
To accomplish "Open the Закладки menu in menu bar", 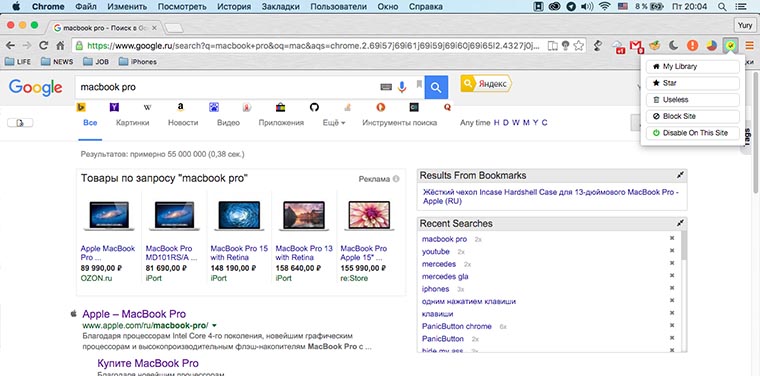I will pyautogui.click(x=281, y=7).
